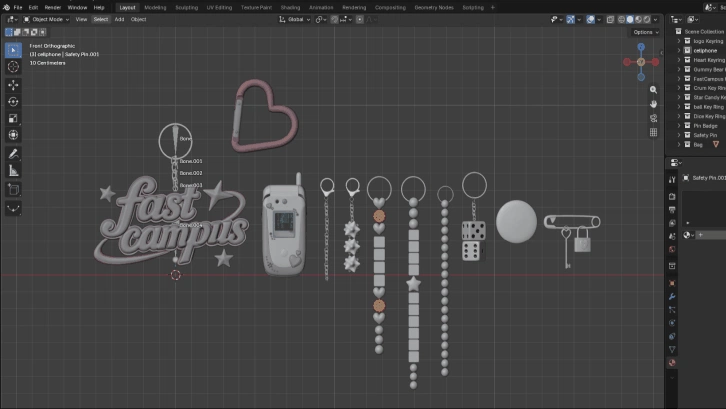726x409 pixels.
Task: Open the Object Mode dropdown
Action: [46, 19]
